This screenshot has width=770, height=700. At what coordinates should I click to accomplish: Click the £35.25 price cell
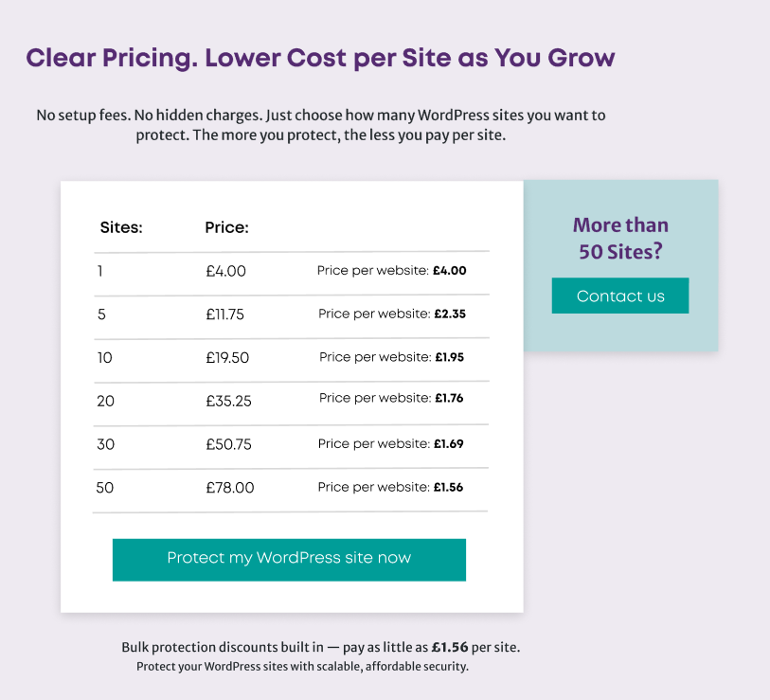pyautogui.click(x=228, y=401)
